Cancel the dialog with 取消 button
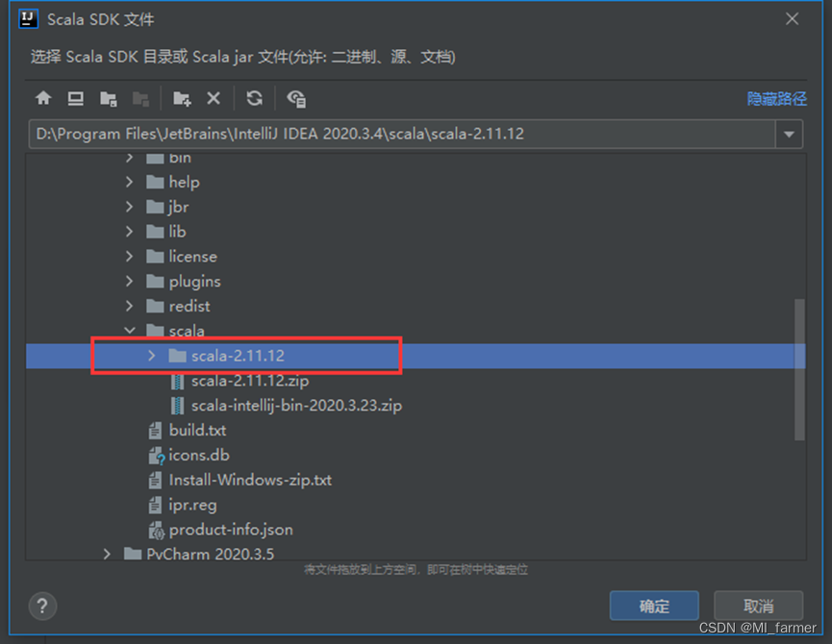832x644 pixels. [x=758, y=606]
